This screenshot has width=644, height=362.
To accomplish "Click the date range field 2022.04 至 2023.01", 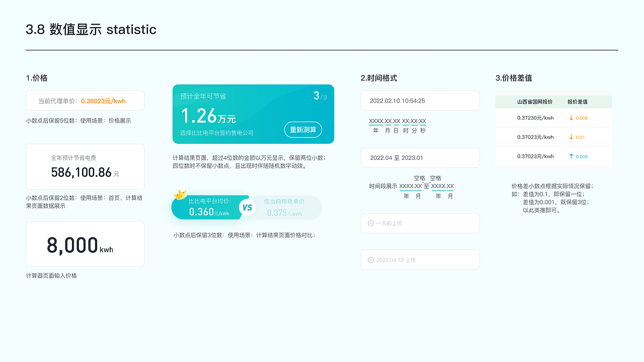I will [x=420, y=157].
